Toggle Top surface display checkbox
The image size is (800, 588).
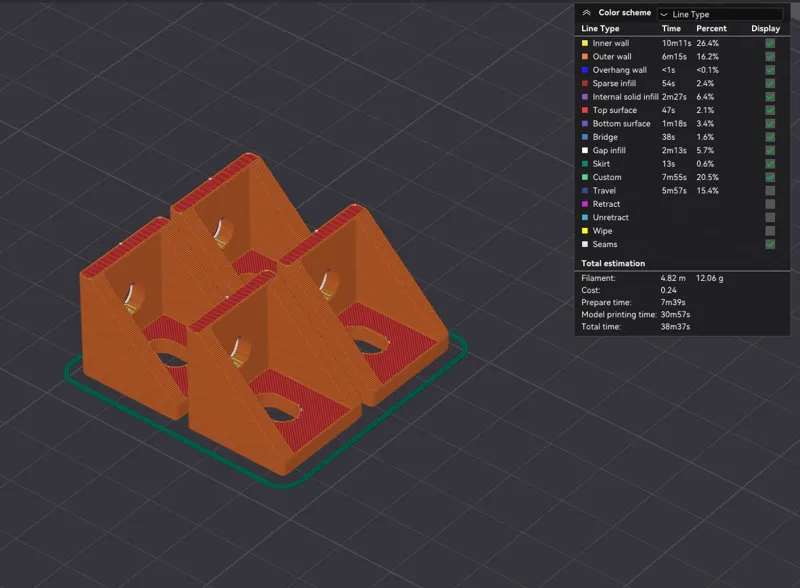click(770, 110)
